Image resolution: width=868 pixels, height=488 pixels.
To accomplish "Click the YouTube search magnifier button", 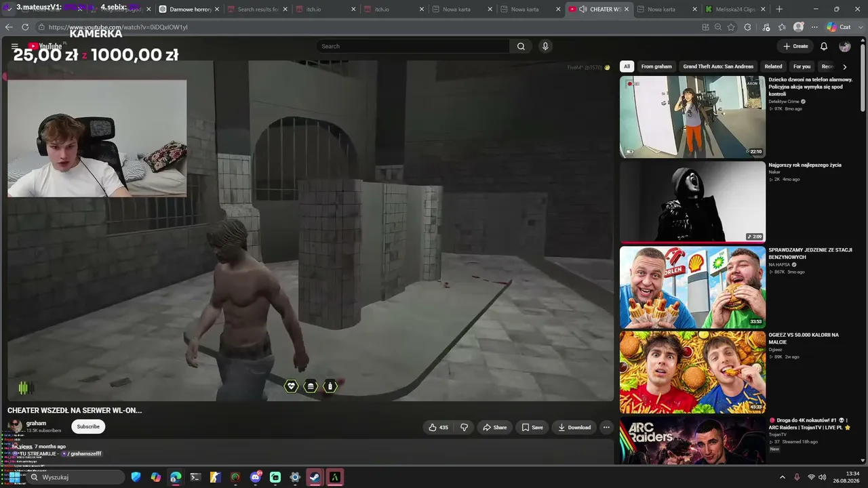I will tap(521, 46).
